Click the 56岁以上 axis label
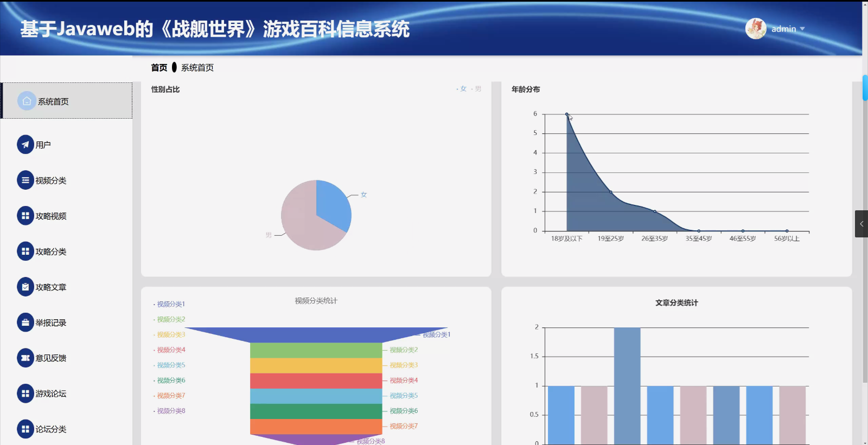 pyautogui.click(x=787, y=238)
